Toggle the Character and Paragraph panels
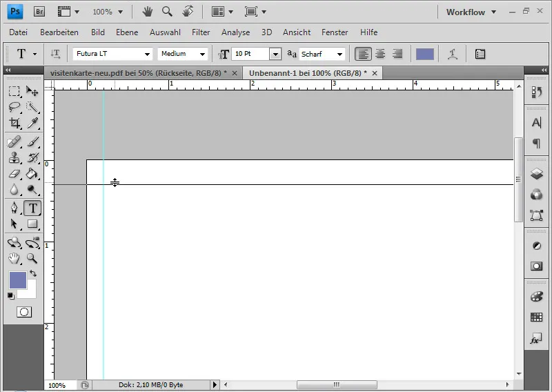This screenshot has height=392, width=552. [480, 54]
